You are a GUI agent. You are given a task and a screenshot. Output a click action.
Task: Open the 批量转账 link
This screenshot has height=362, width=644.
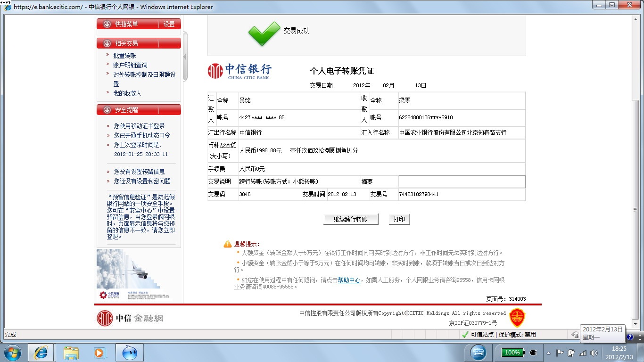click(x=124, y=56)
